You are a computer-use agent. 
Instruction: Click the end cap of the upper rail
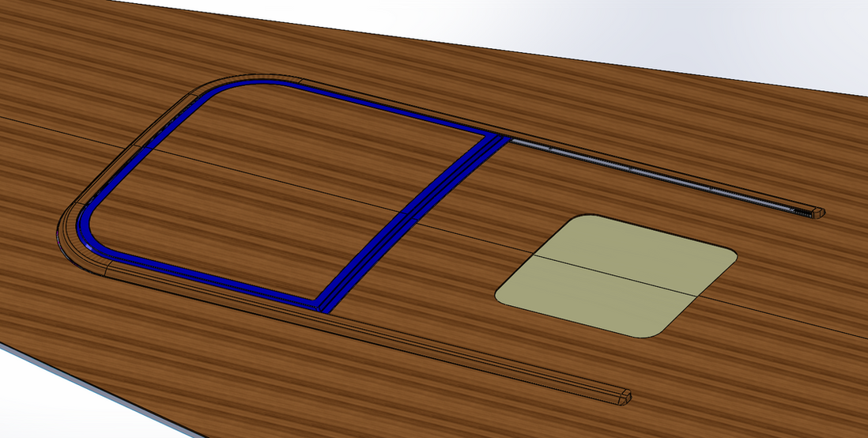(818, 213)
